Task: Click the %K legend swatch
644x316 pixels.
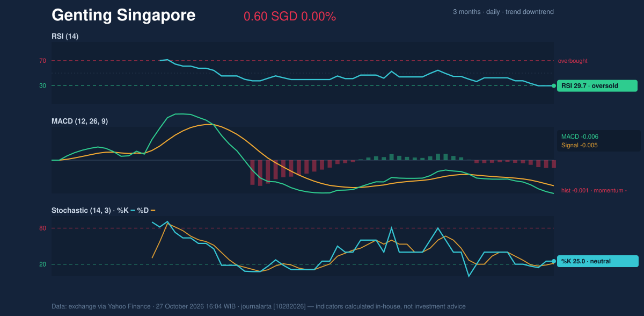Action: click(x=133, y=210)
